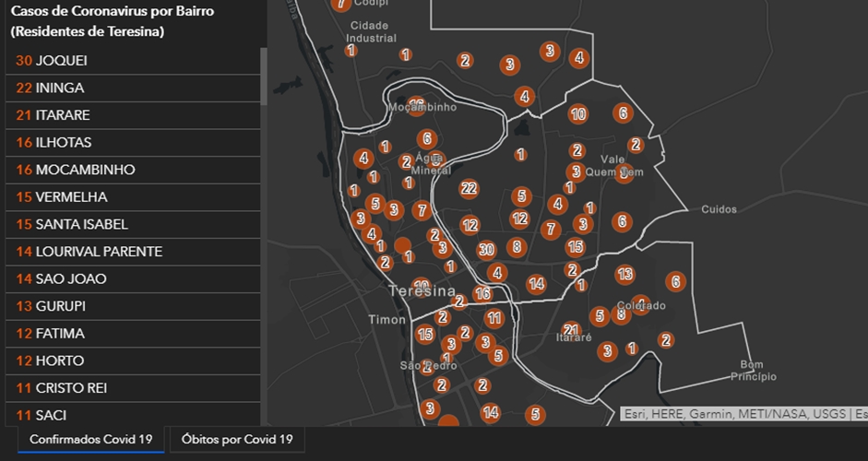Image resolution: width=868 pixels, height=461 pixels.
Task: Select the 15 SANTA ISABEL row
Action: pos(133,224)
